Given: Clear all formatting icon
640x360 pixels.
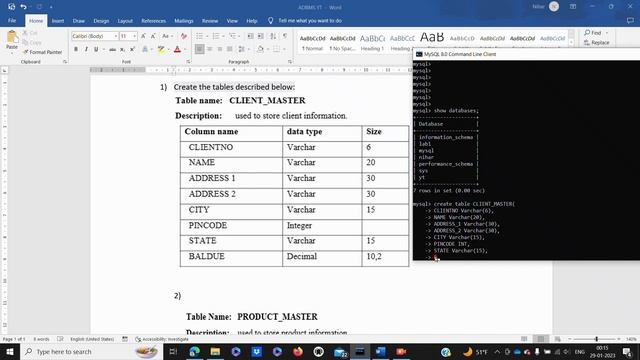Looking at the screenshot, I should click(x=184, y=36).
